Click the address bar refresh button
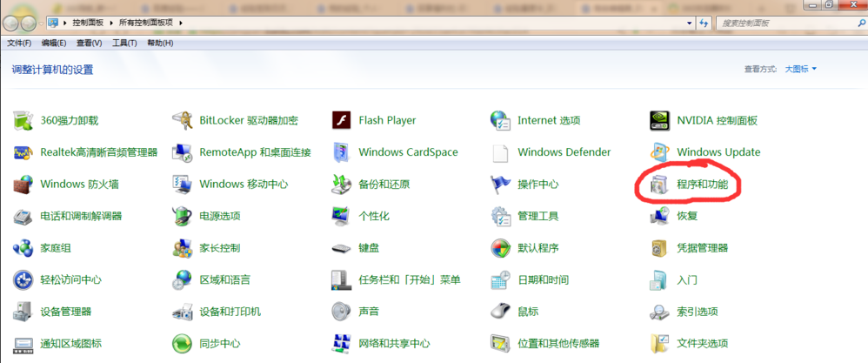Screen dimensions: 868x363 click(704, 24)
